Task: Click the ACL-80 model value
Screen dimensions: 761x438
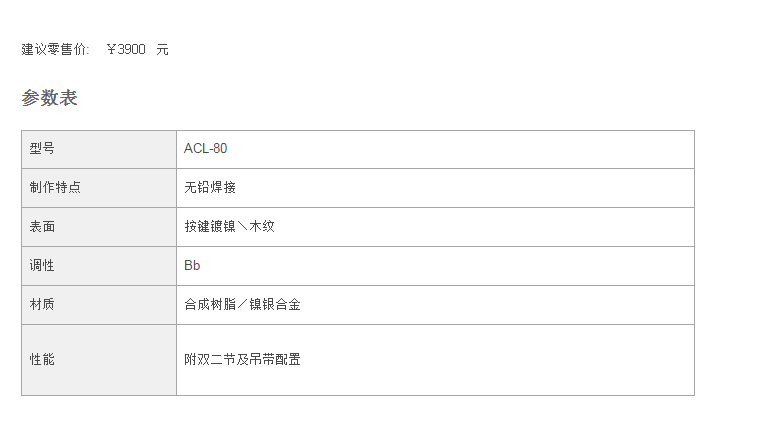Action: point(205,149)
